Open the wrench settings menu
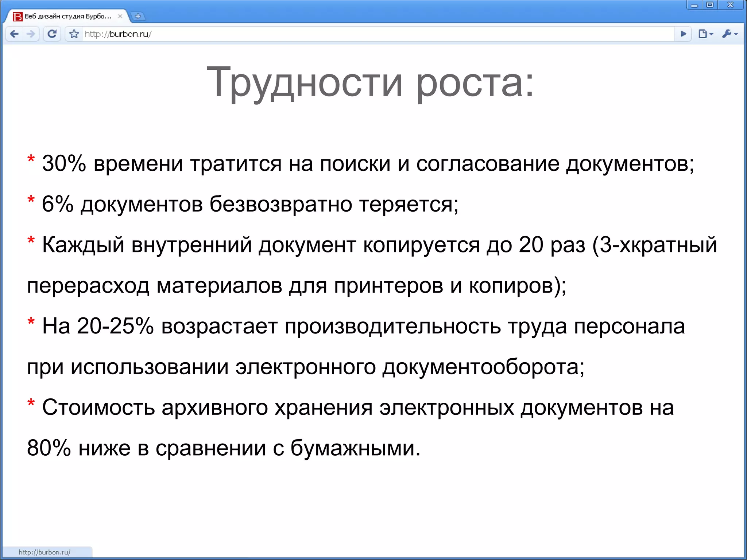 click(730, 34)
